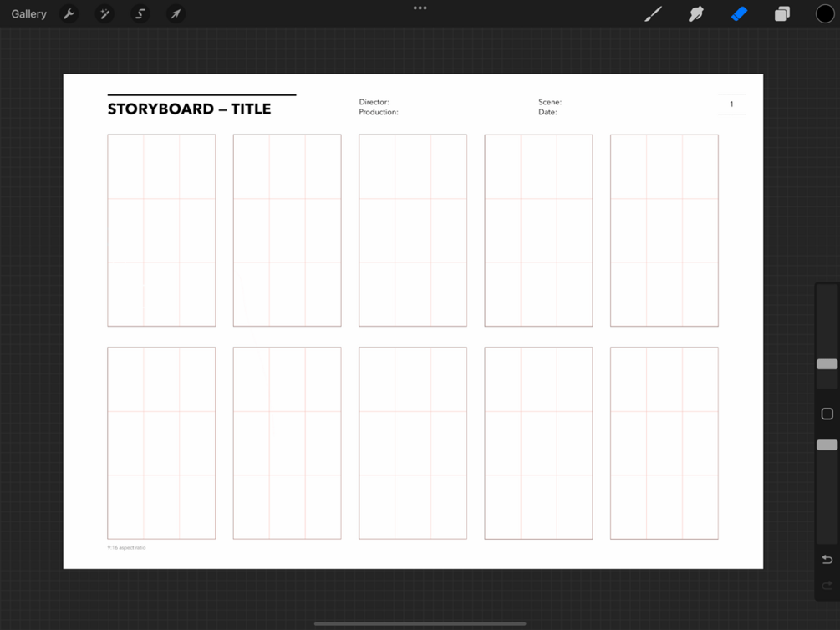Click the Production: label
This screenshot has width=840, height=630.
(379, 112)
